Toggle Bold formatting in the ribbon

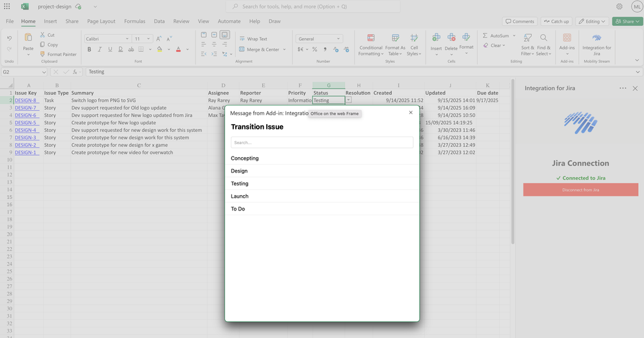(x=89, y=50)
